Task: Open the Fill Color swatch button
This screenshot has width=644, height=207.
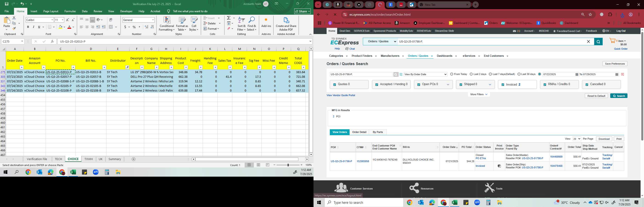Action: (x=60, y=27)
